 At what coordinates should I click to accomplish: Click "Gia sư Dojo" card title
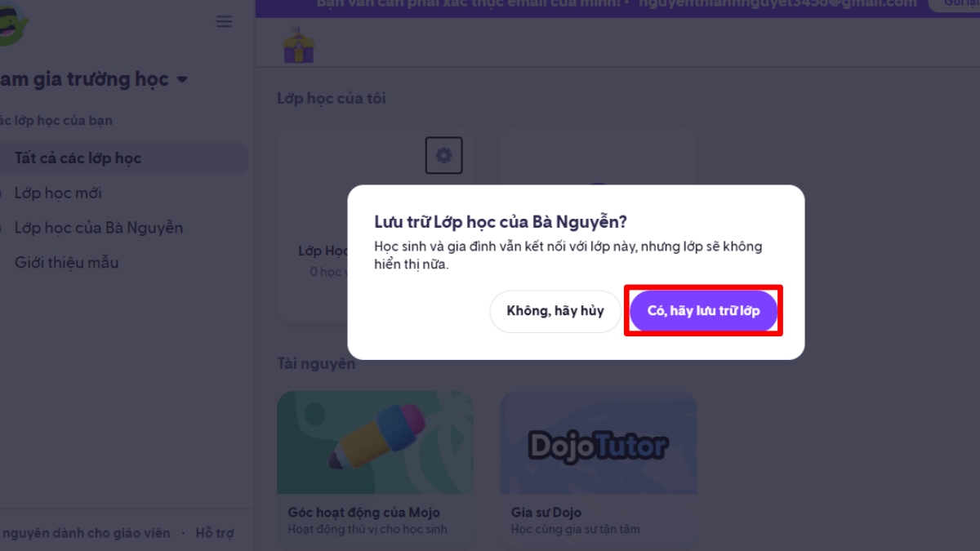(x=546, y=513)
